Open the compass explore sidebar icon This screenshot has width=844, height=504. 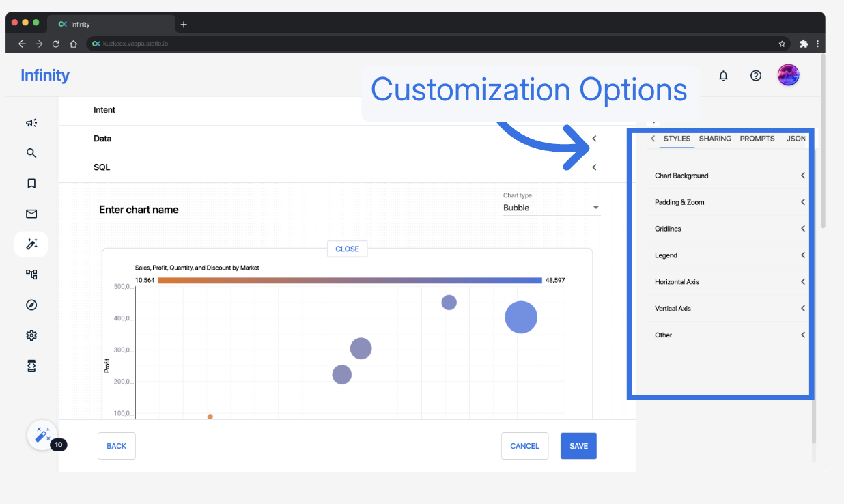31,305
